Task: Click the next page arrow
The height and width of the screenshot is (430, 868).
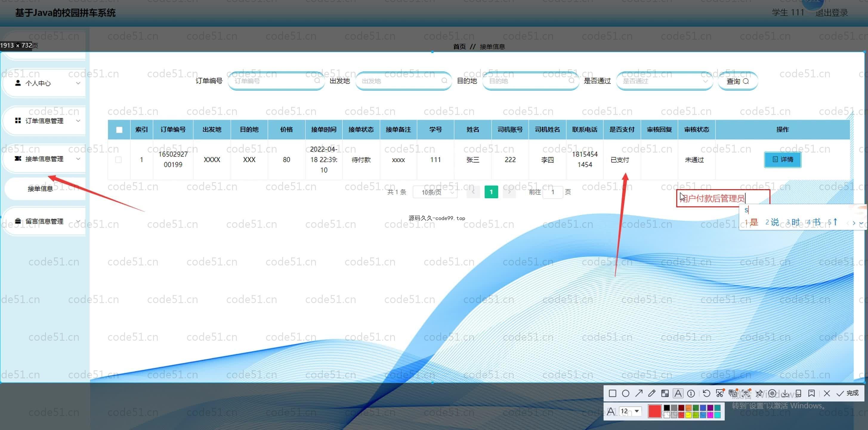Action: coord(509,192)
